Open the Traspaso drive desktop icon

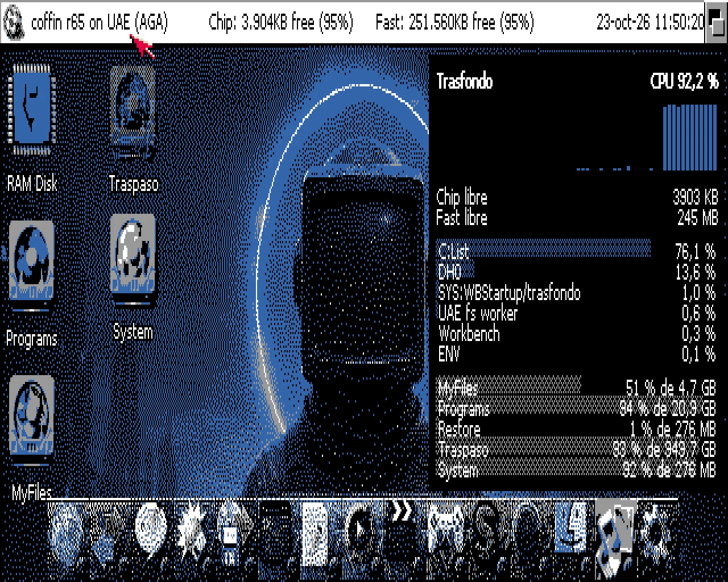[133, 113]
